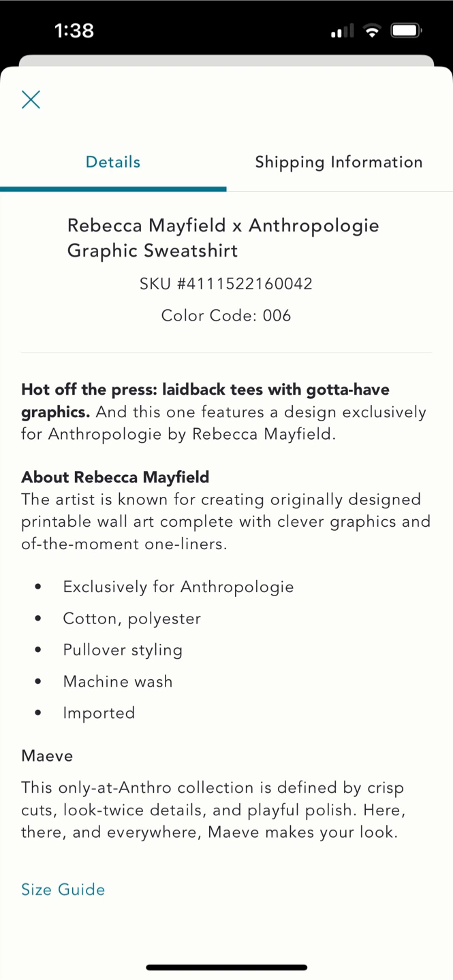Tap the battery icon in status bar
The image size is (453, 980).
coord(406,31)
